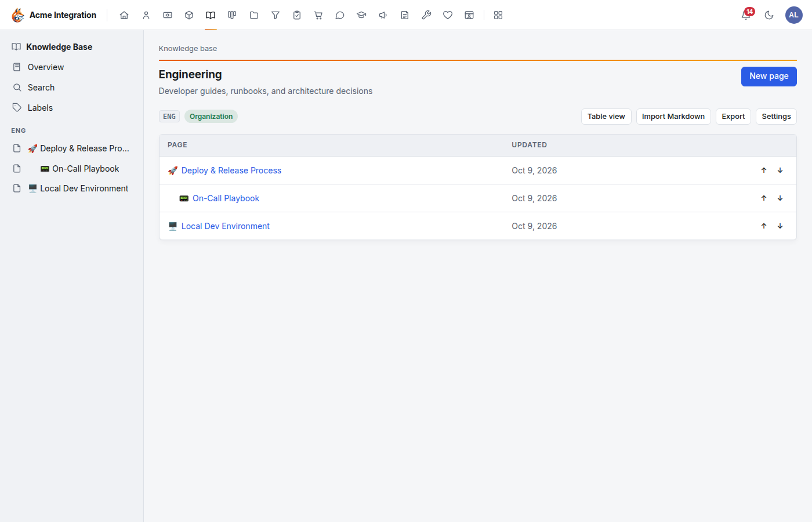
Task: Open the Deploy & Release Process page link
Action: click(x=231, y=171)
